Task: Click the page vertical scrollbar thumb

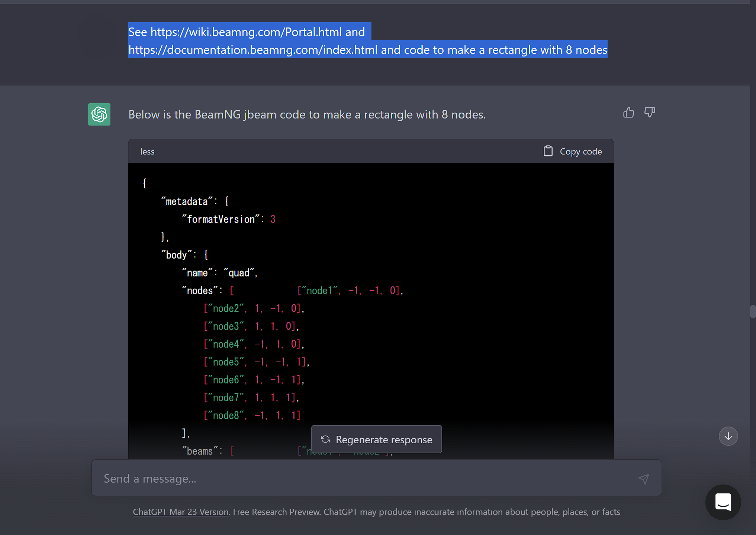Action: point(753,311)
